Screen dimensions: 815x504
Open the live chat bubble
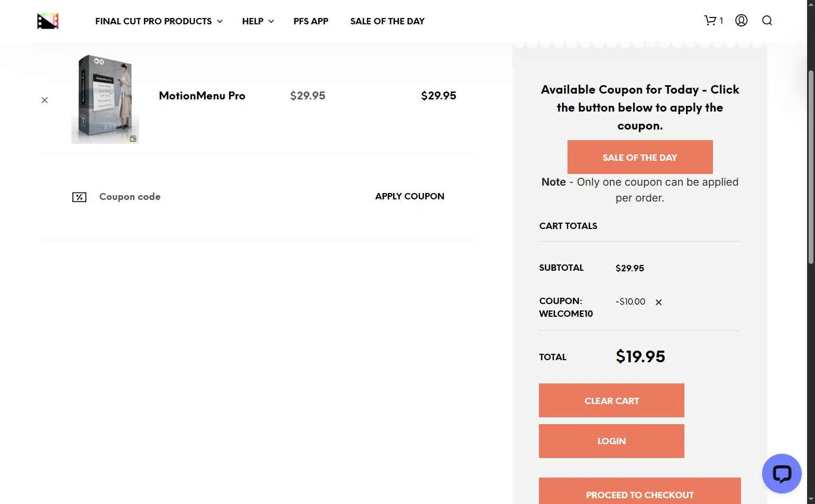(782, 473)
